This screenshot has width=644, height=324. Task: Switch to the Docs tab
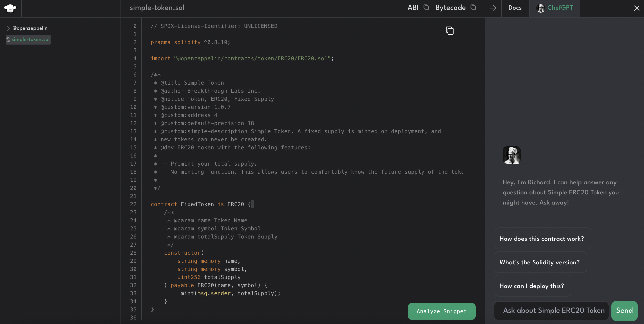point(515,8)
